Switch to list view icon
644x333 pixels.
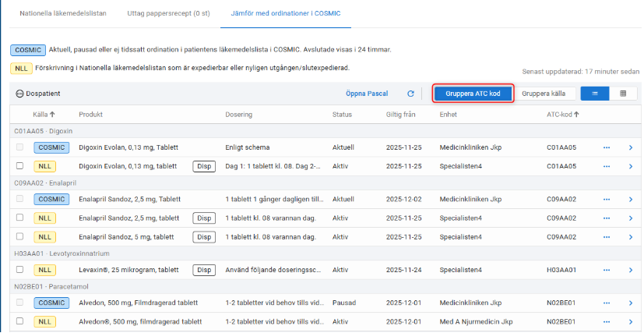click(x=595, y=94)
